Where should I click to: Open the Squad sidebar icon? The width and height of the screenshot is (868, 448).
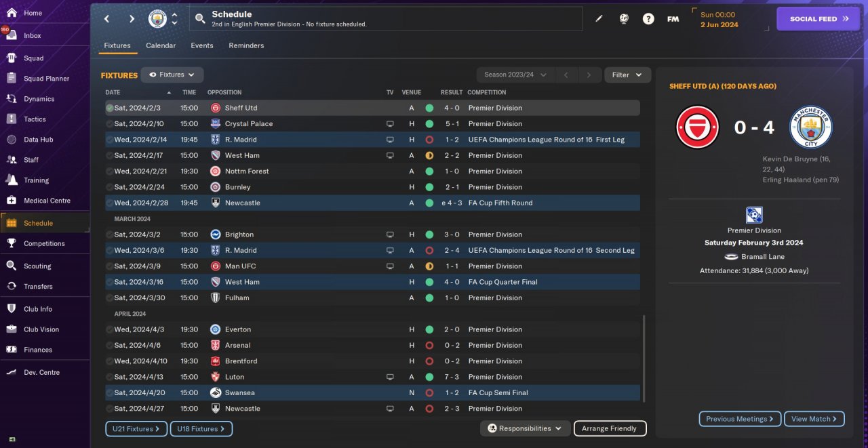click(x=11, y=58)
